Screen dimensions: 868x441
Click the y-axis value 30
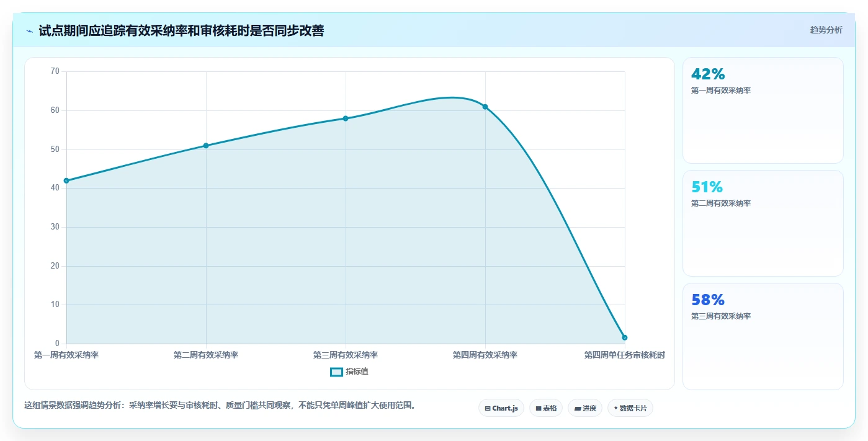55,227
